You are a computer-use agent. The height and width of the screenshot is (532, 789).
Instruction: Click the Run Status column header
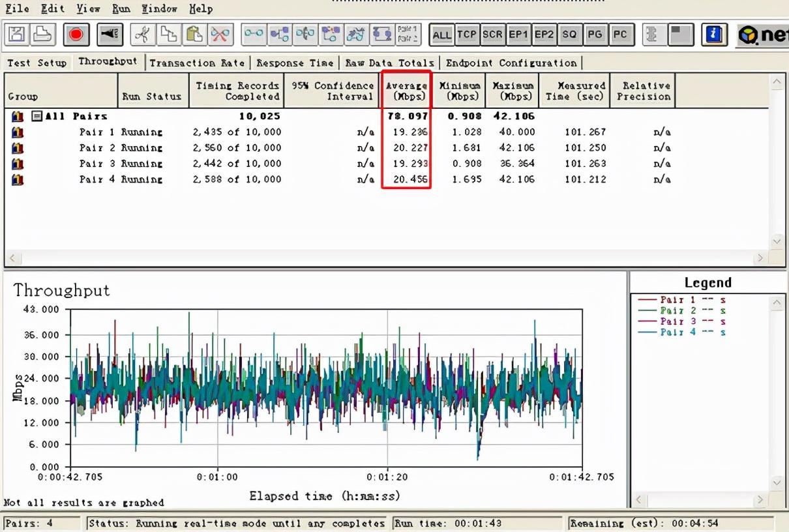click(x=152, y=96)
